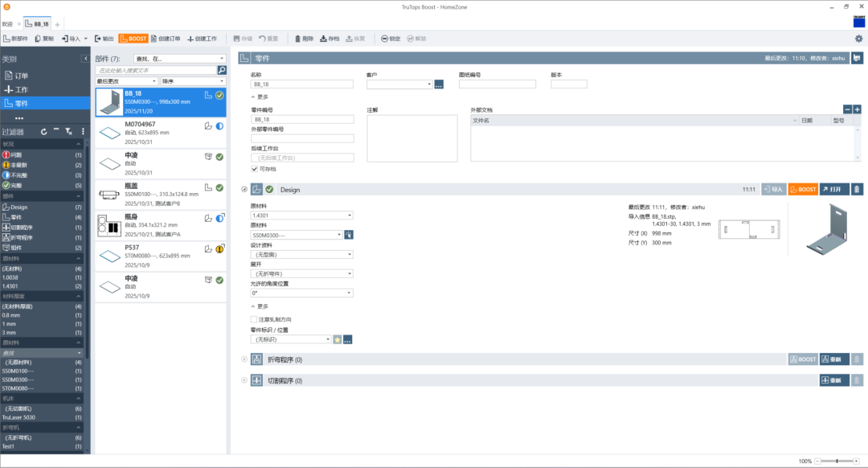Clear filters using the funnel-x icon
The width and height of the screenshot is (868, 468).
pos(69,131)
